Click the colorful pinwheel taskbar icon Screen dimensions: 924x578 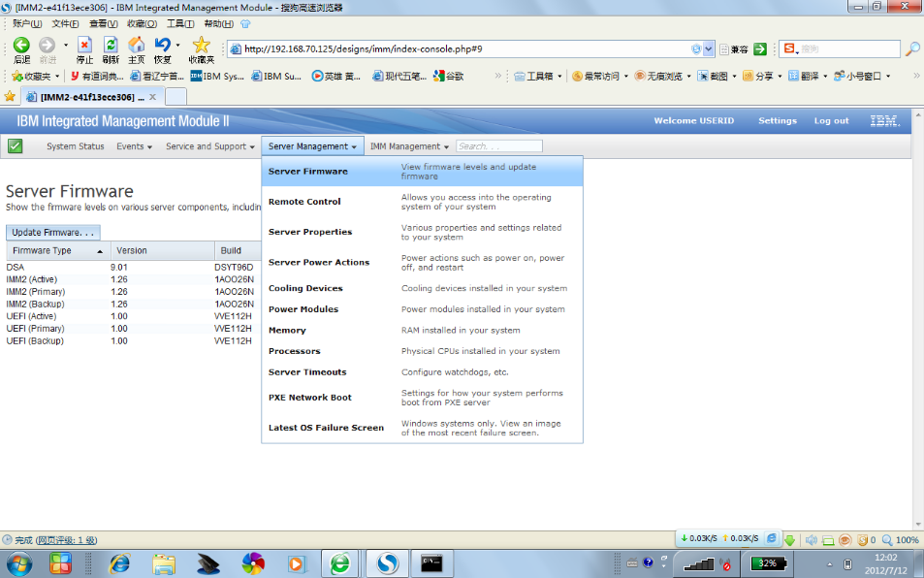253,563
